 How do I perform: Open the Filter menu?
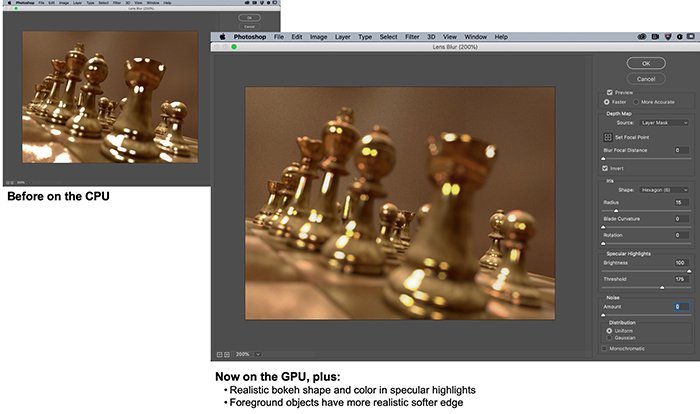(x=412, y=37)
